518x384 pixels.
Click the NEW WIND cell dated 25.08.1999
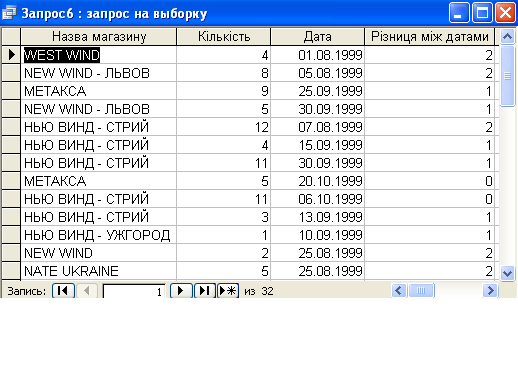coord(99,253)
